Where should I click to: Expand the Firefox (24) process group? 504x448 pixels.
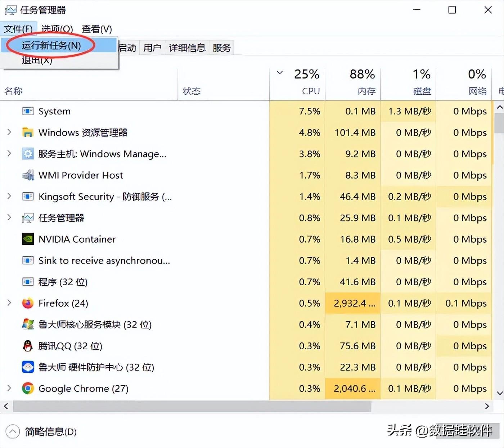click(9, 303)
